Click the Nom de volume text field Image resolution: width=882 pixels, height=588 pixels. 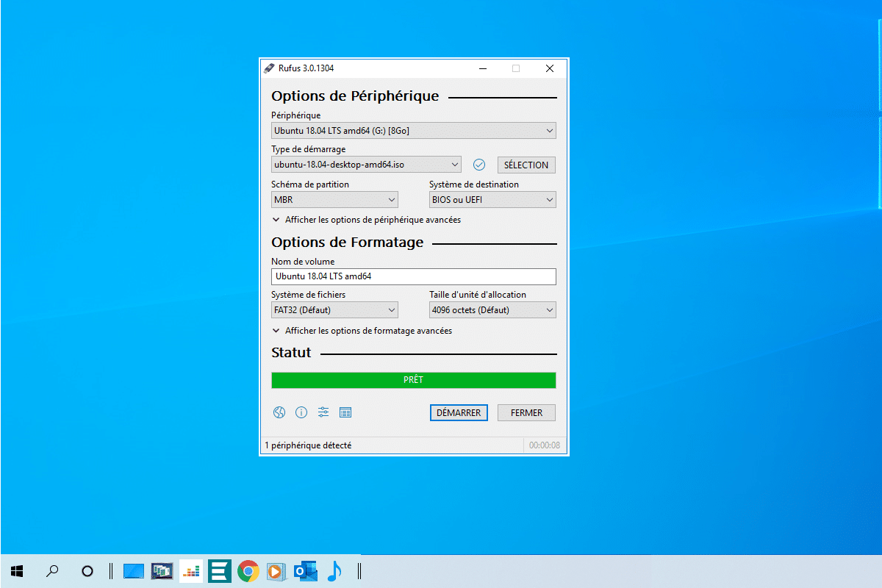[x=414, y=276]
